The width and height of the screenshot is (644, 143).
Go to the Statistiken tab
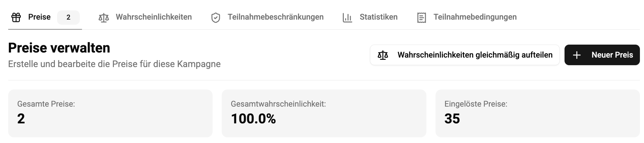point(378,17)
